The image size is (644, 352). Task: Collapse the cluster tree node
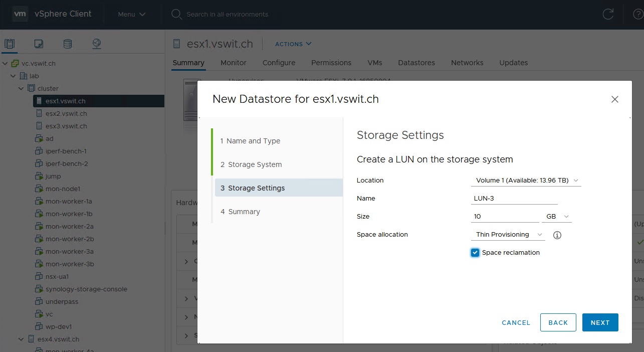[x=21, y=88]
